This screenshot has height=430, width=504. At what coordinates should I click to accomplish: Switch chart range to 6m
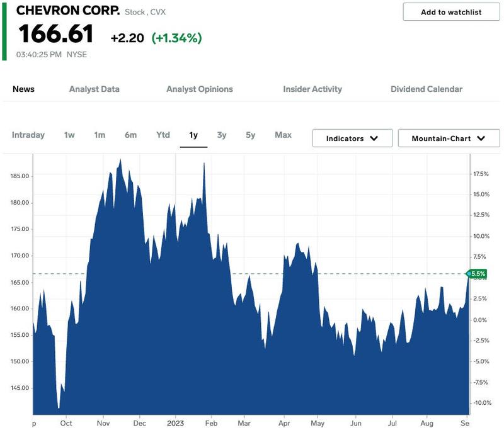(131, 135)
